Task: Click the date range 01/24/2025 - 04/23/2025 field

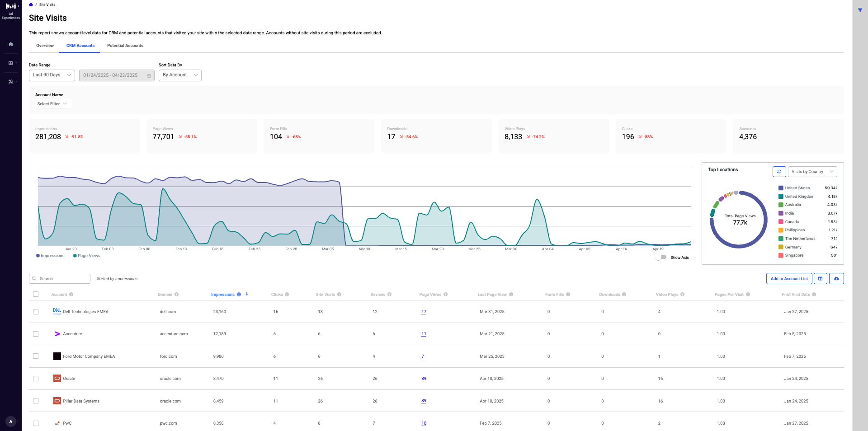Action: (117, 75)
